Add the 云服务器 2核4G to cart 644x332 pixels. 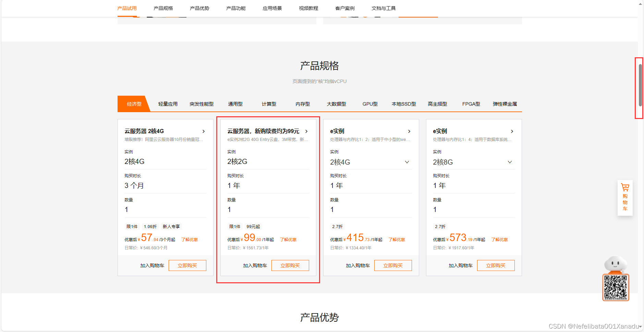point(152,265)
